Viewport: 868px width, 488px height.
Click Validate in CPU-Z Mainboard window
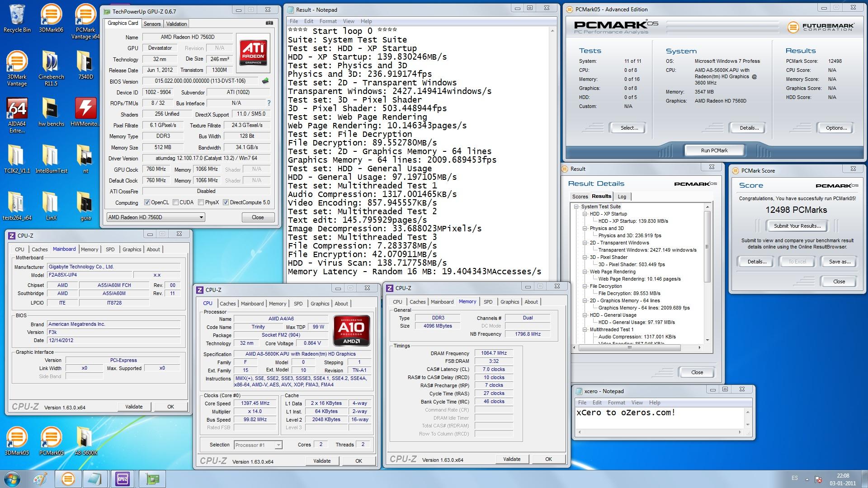click(134, 407)
